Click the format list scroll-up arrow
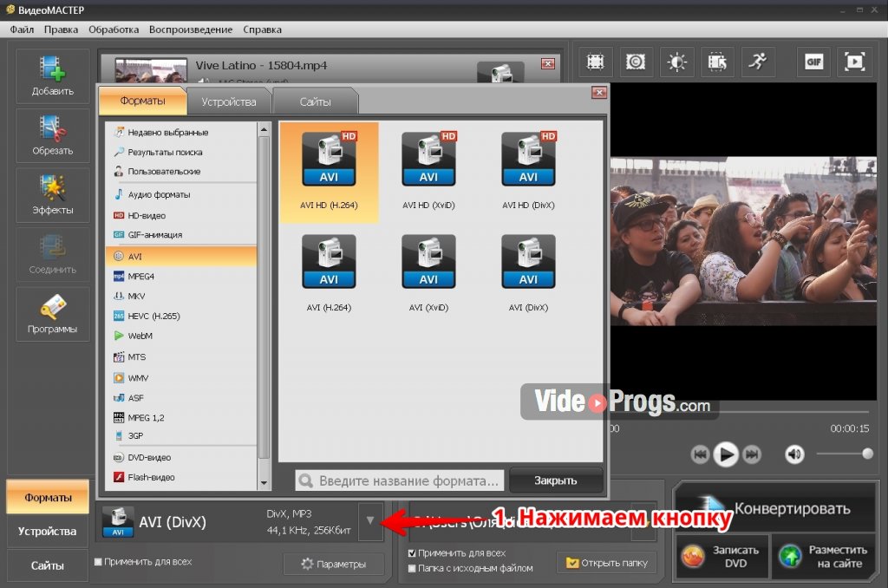Image resolution: width=888 pixels, height=588 pixels. (x=264, y=130)
